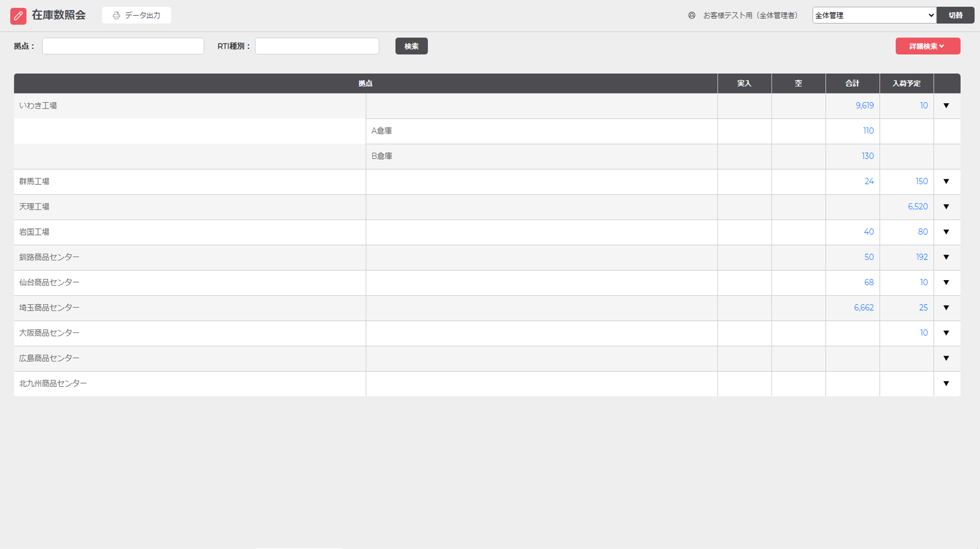980x549 pixels.
Task: Select the A倉庫 sub-row label
Action: click(381, 131)
